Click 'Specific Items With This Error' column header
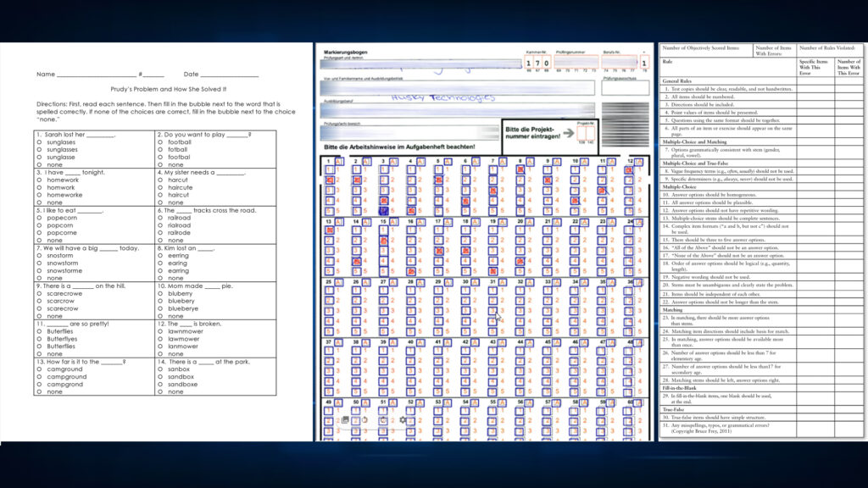868x488 pixels. coord(814,68)
